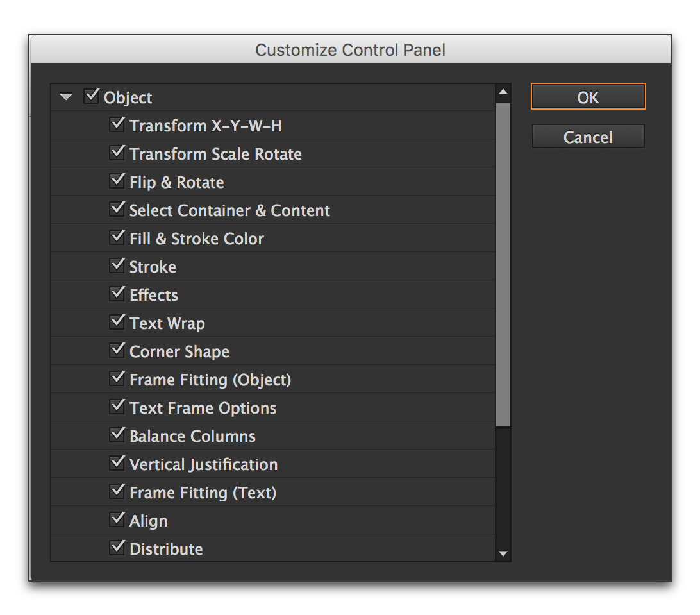Uncheck Corner Shape
This screenshot has height=615, width=700.
[117, 350]
